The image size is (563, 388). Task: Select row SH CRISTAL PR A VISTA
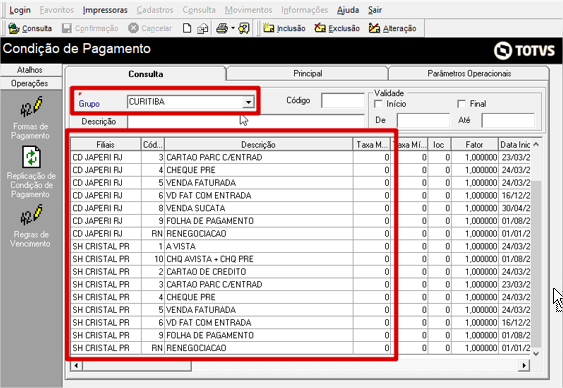pyautogui.click(x=301, y=246)
